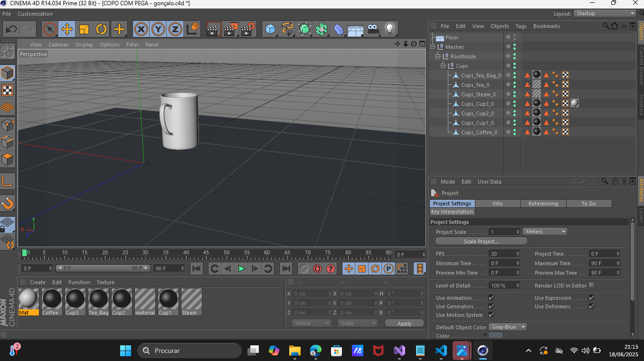
Task: Toggle X axis lock icon
Action: coord(141,29)
